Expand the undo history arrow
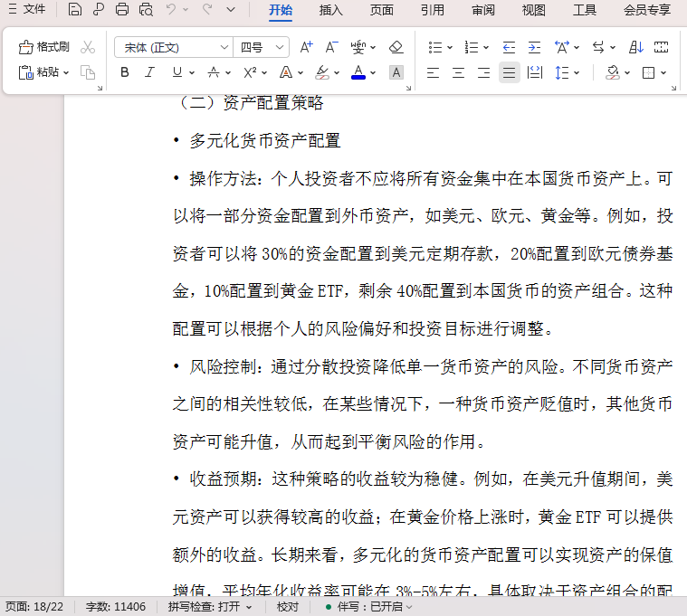 click(x=186, y=10)
